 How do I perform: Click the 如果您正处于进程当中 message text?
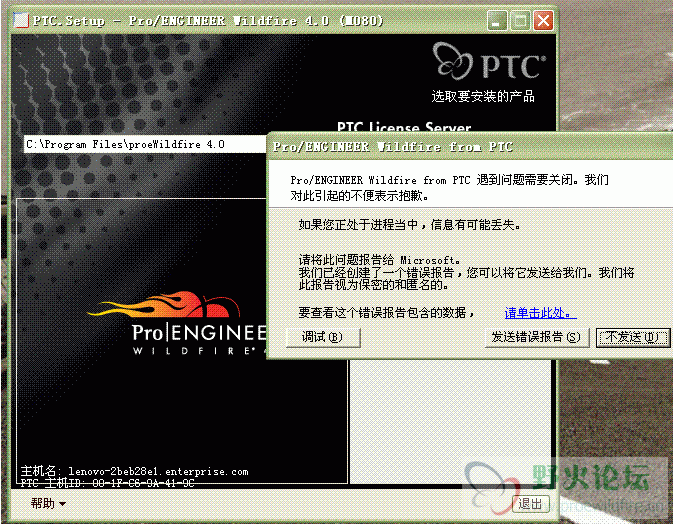(409, 224)
